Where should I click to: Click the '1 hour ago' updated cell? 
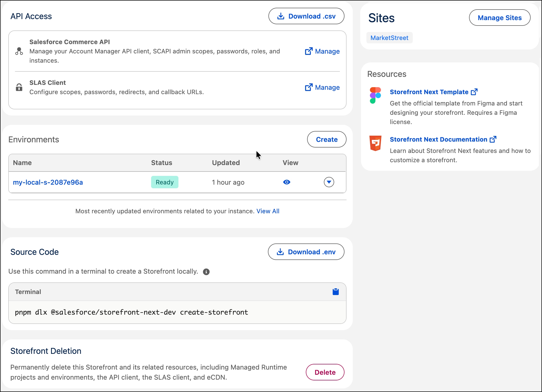coord(228,182)
